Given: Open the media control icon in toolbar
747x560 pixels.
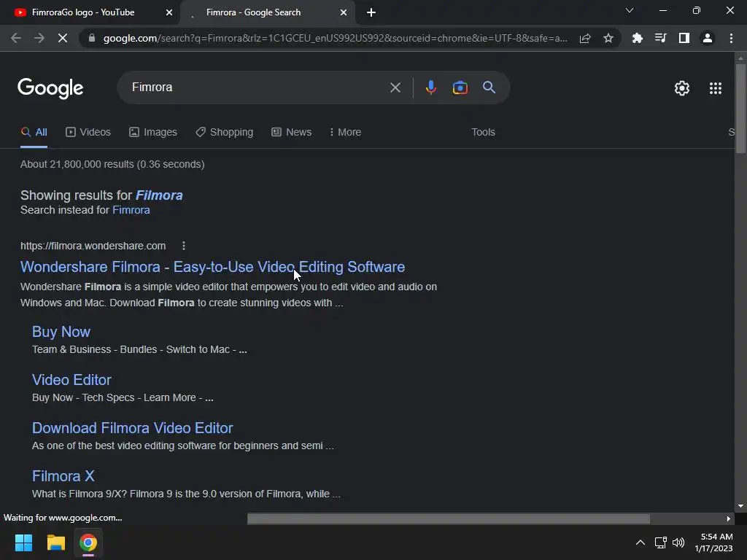Looking at the screenshot, I should 660,38.
